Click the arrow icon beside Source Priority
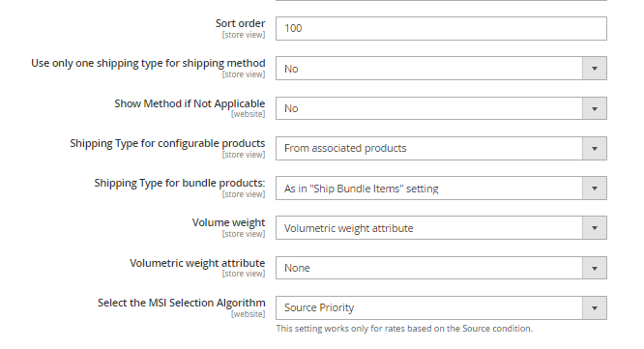Screen dimensions: 644x349 (x=595, y=308)
